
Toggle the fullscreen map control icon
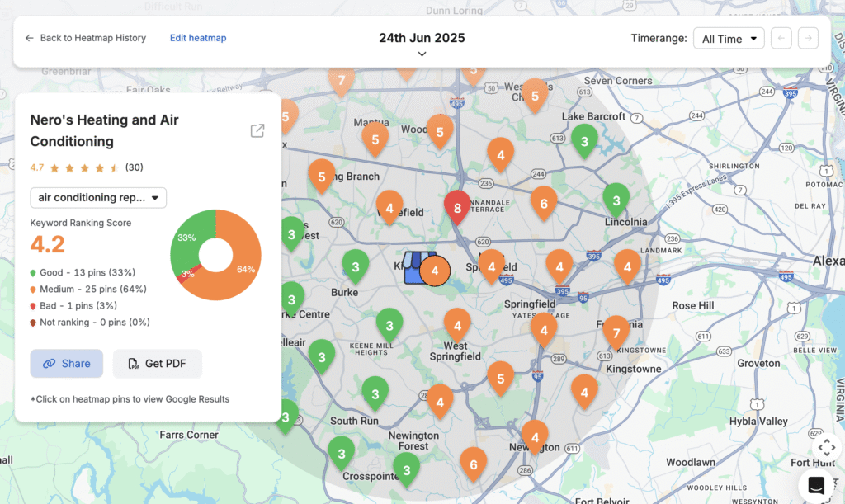pos(827,447)
